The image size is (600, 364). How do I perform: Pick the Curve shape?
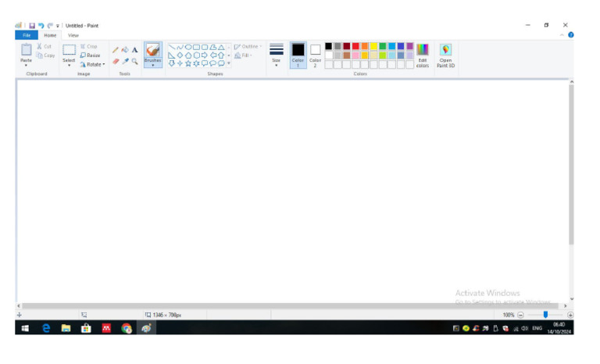pos(180,47)
